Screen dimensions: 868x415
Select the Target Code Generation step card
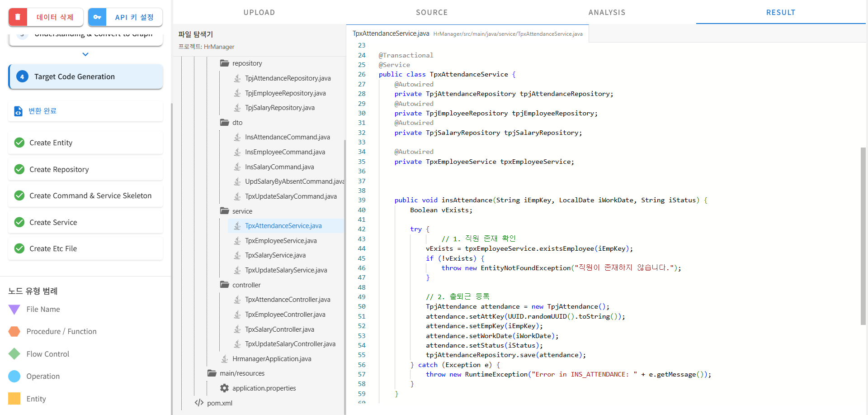[85, 76]
